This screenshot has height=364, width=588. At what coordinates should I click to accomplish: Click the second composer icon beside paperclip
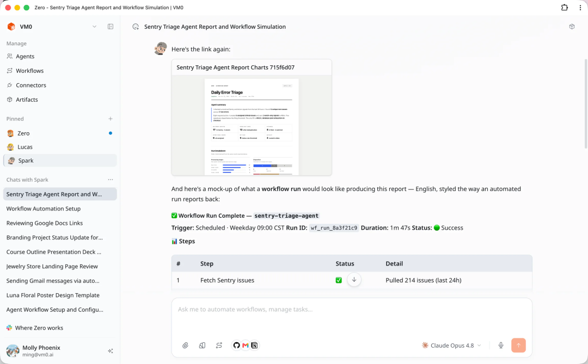[x=202, y=346]
